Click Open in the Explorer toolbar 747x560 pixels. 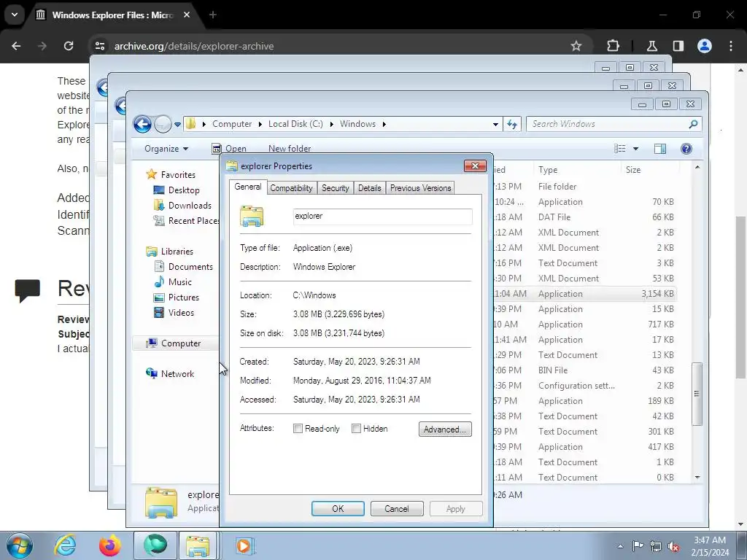[229, 149]
